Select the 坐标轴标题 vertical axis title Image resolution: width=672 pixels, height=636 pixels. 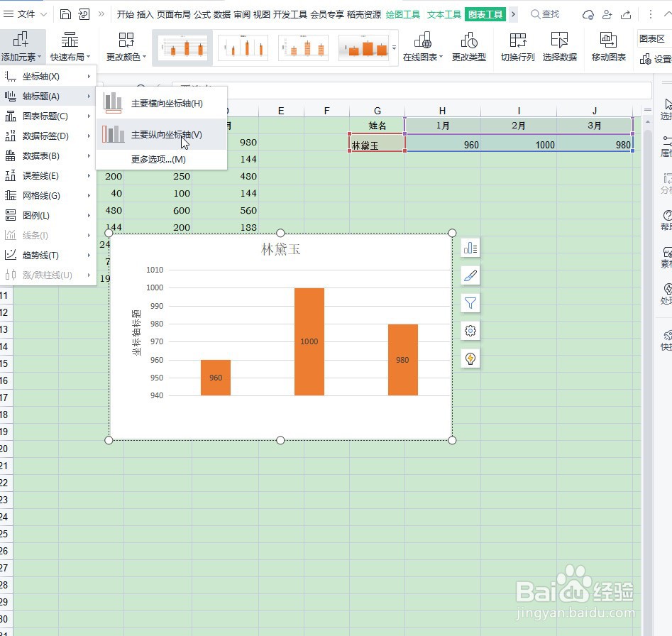[136, 333]
